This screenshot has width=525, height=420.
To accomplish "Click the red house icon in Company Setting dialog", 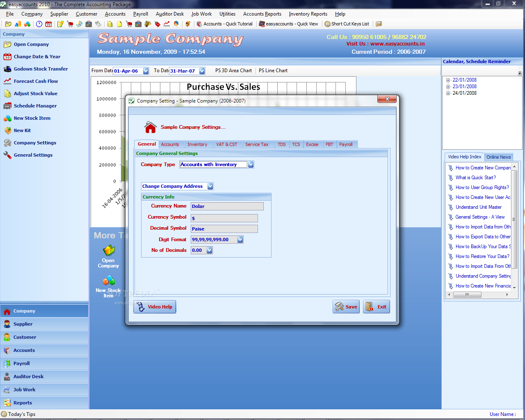I will coord(151,127).
